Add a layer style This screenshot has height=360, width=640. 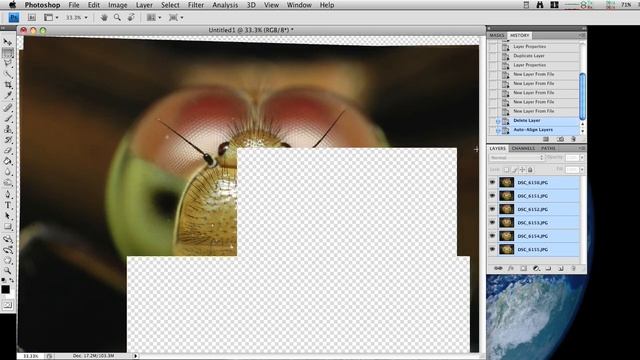click(511, 268)
